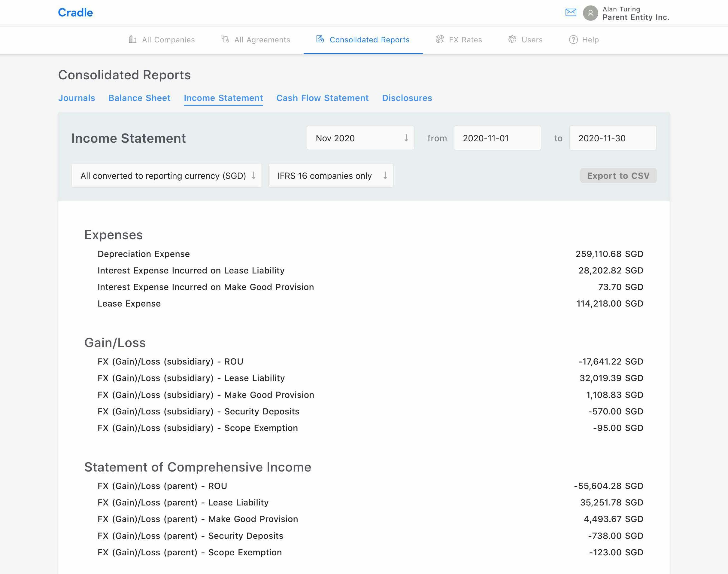Viewport: 728px width, 574px height.
Task: Click the to date field 2020-11-30
Action: point(612,138)
